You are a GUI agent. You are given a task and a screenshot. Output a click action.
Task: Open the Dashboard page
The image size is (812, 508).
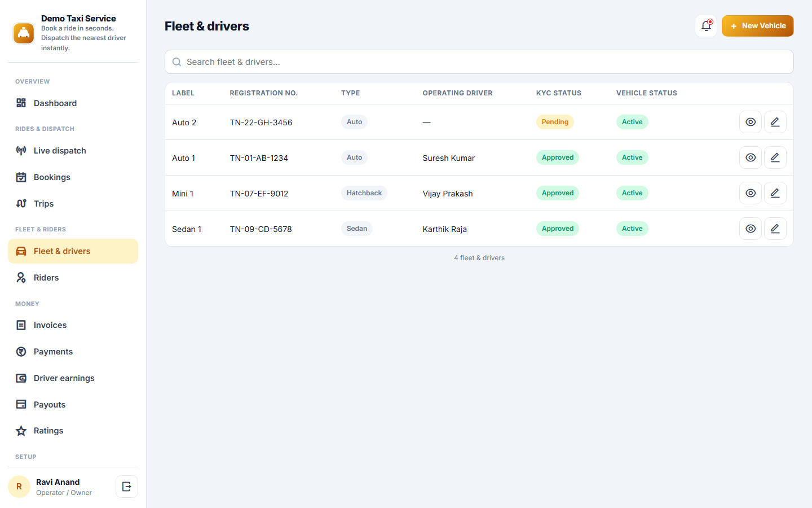[x=73, y=103]
